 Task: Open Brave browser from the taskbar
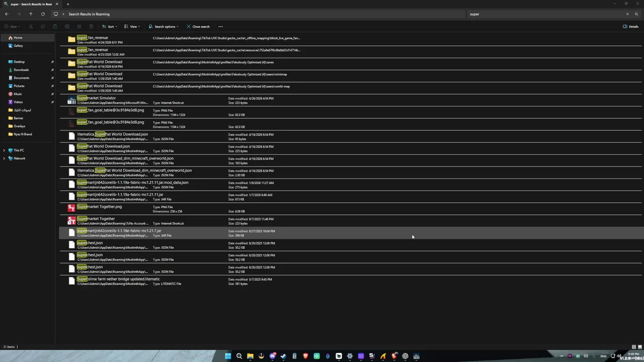[x=305, y=356]
